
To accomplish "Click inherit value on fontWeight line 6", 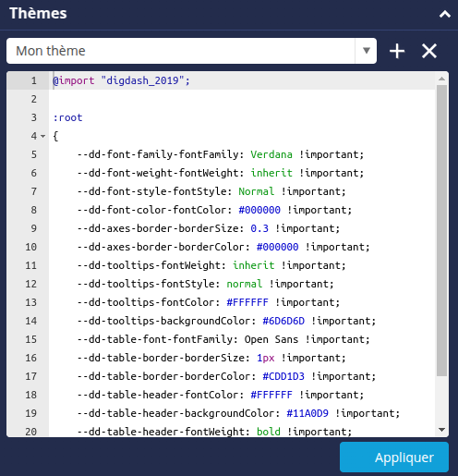I will pyautogui.click(x=271, y=173).
